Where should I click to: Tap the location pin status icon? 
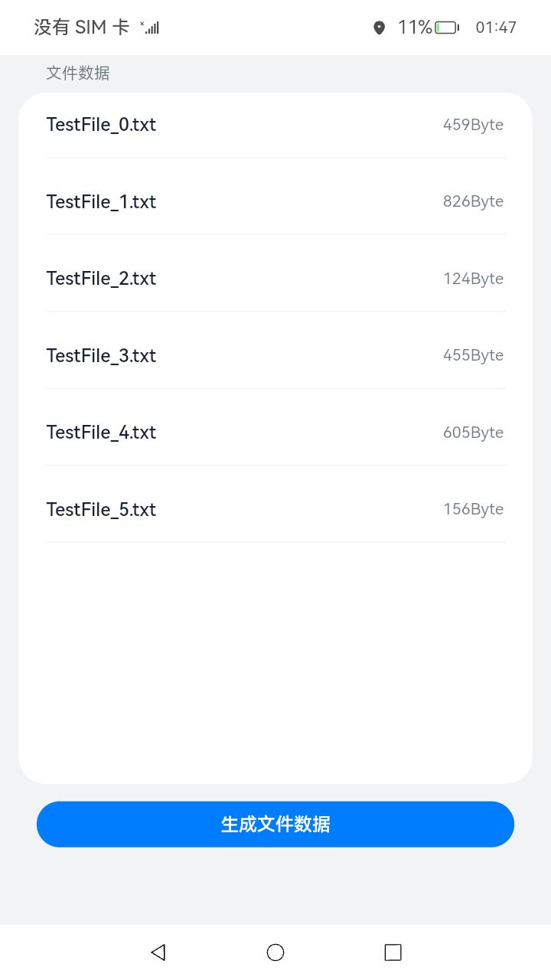(x=379, y=28)
